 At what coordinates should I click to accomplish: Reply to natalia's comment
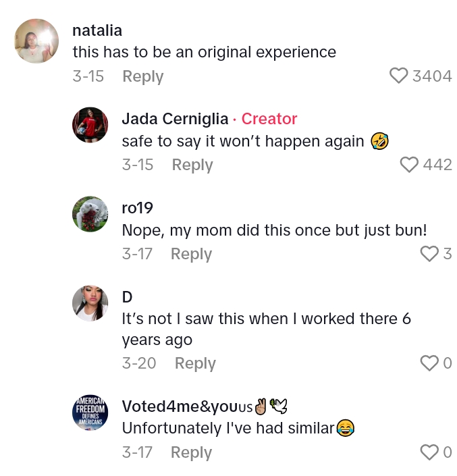(x=142, y=76)
